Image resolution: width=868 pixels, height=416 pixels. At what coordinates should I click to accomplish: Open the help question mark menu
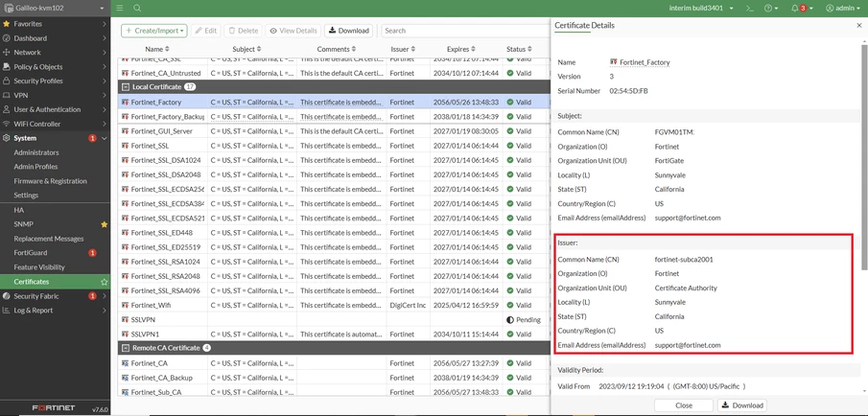click(x=771, y=9)
